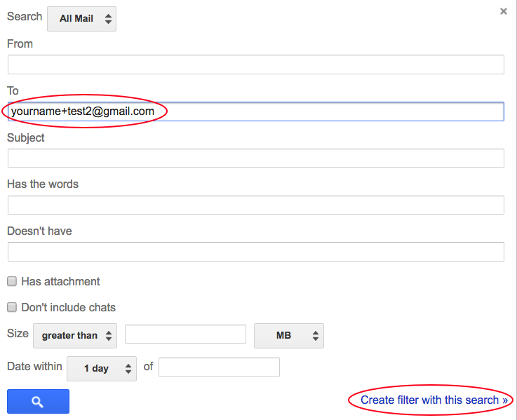Click the Has the words field
The height and width of the screenshot is (420, 517).
point(256,205)
